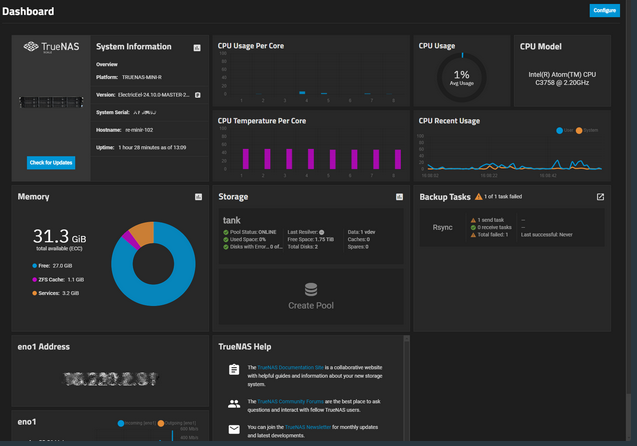This screenshot has width=637, height=446.
Task: Toggle User series in CPU Recent Usage legend
Action: click(x=562, y=130)
